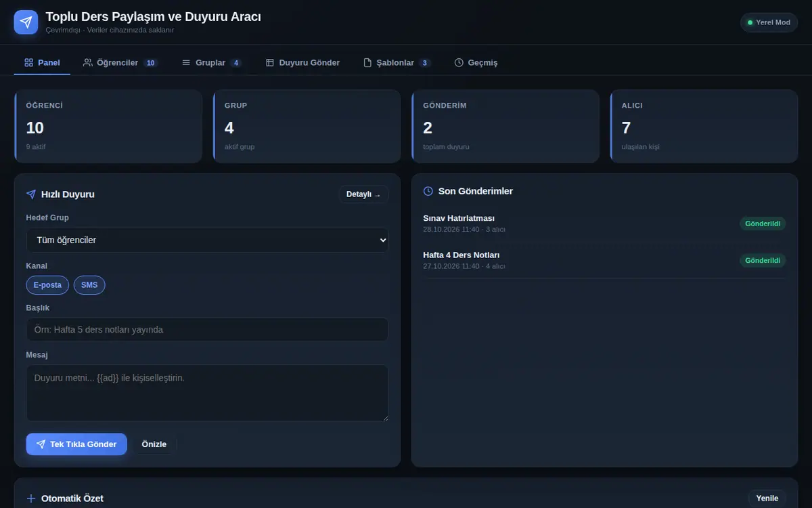
Task: Click the app title Toplu Ders Paylaşım
Action: [x=153, y=17]
